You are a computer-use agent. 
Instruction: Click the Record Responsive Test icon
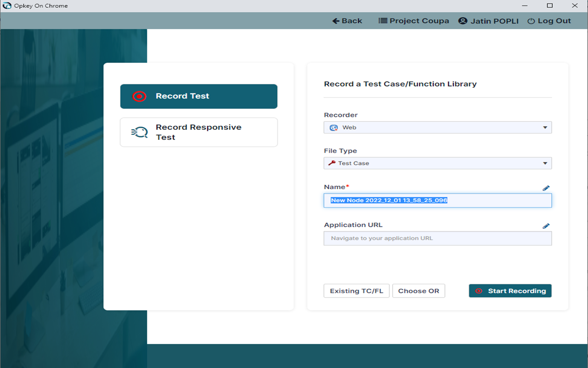click(x=139, y=132)
